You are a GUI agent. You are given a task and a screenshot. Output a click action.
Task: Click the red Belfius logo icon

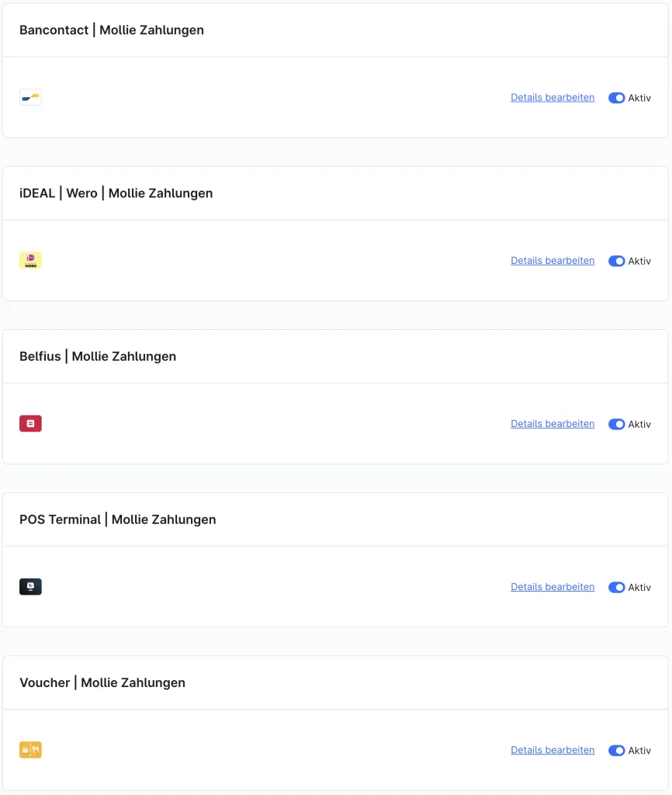point(30,424)
